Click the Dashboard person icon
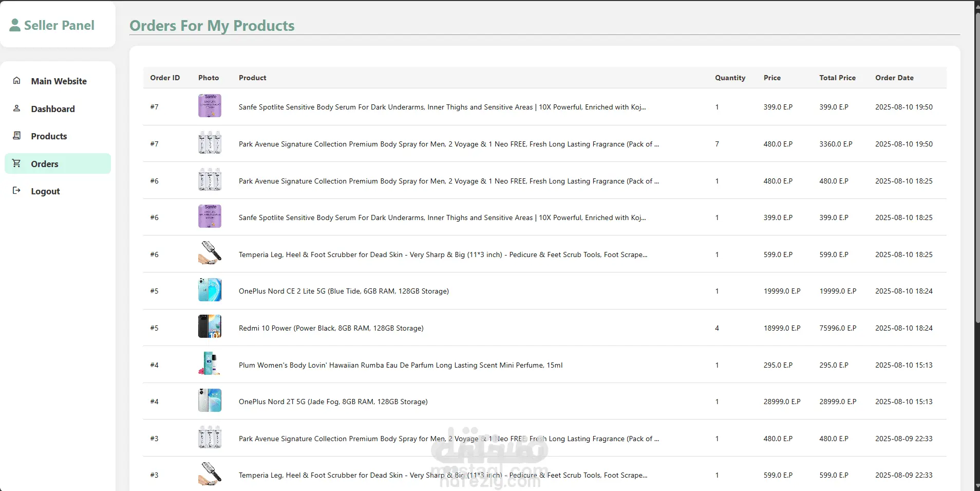This screenshot has height=491, width=980. tap(17, 108)
